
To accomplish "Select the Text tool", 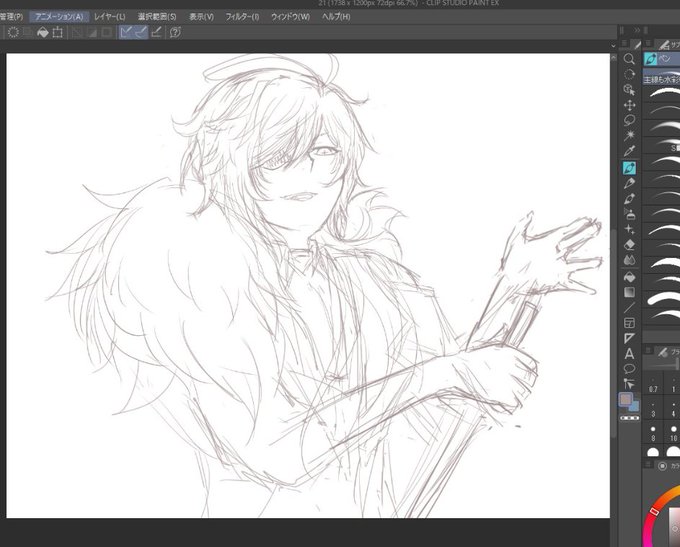I will coord(629,354).
